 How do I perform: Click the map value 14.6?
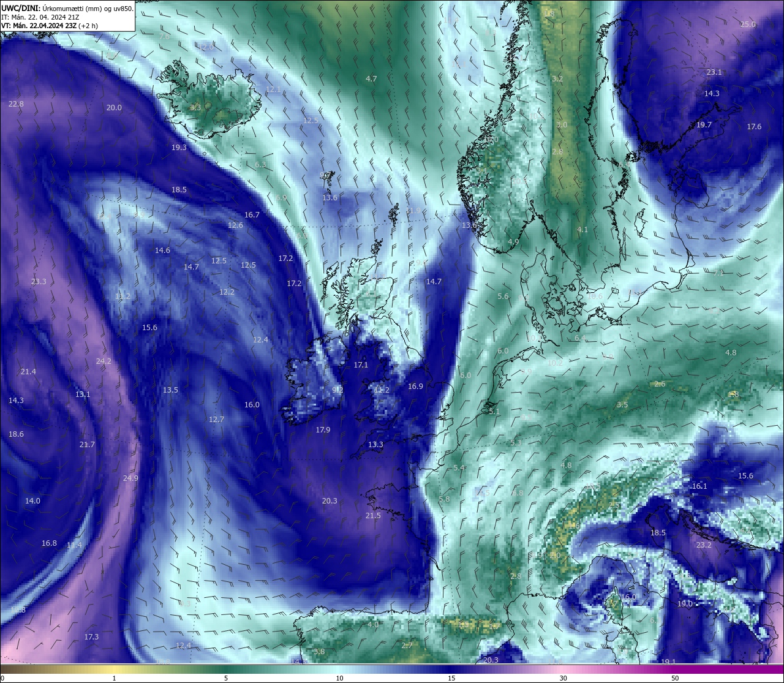click(162, 251)
